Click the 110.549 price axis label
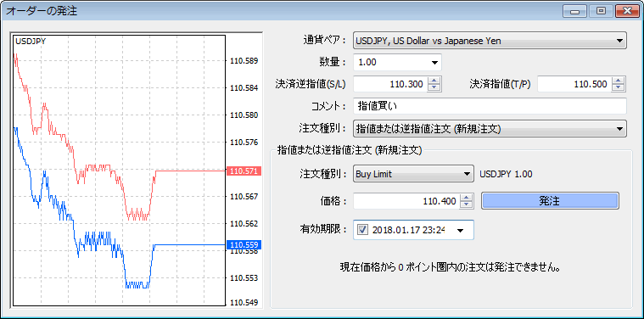 click(244, 303)
